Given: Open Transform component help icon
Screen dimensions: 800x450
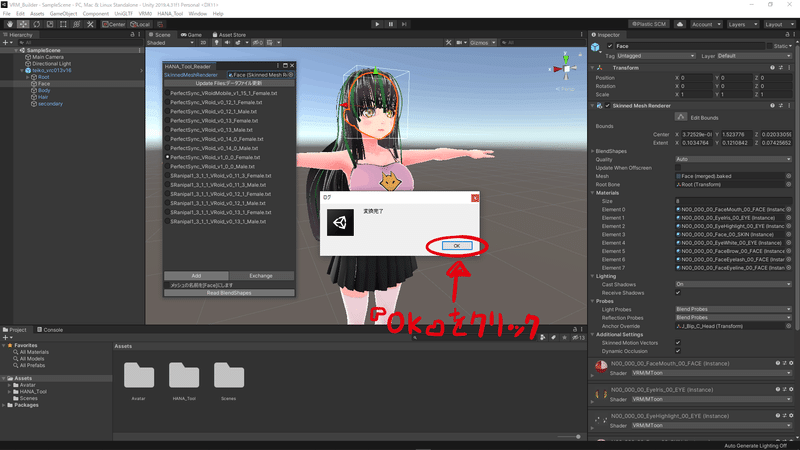Looking at the screenshot, I should 772,68.
